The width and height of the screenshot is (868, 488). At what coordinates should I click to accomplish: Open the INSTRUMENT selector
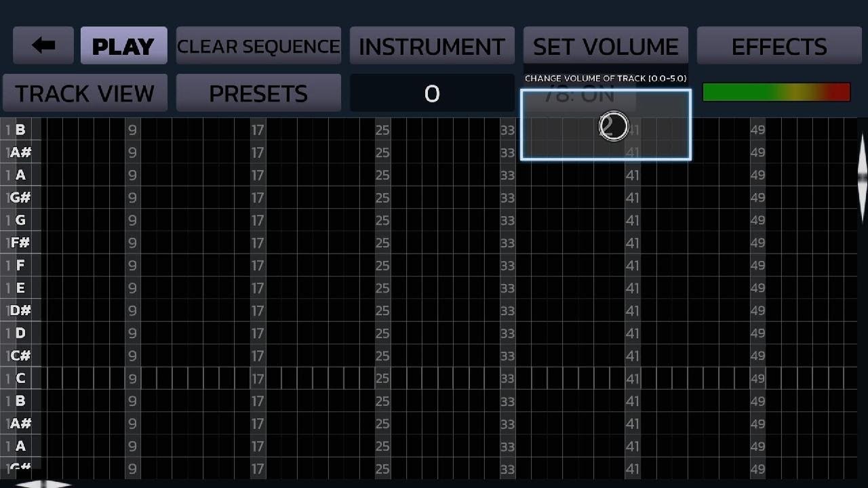[x=432, y=46]
